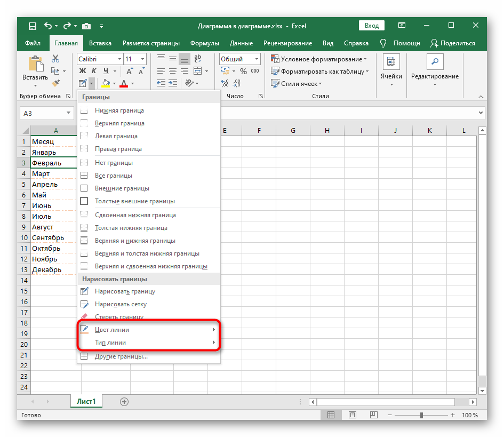The width and height of the screenshot is (504, 437).
Task: Add a new sheet with plus icon
Action: (124, 401)
